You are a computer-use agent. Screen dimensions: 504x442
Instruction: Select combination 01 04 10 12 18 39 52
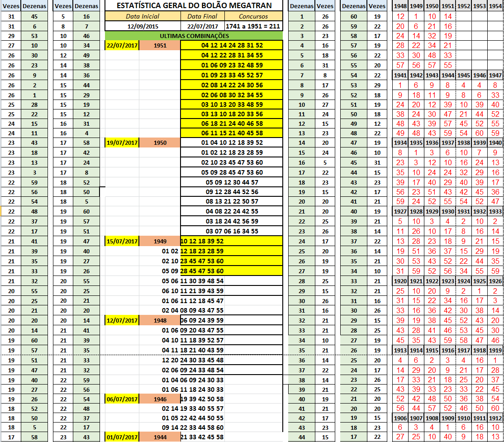pyautogui.click(x=232, y=143)
